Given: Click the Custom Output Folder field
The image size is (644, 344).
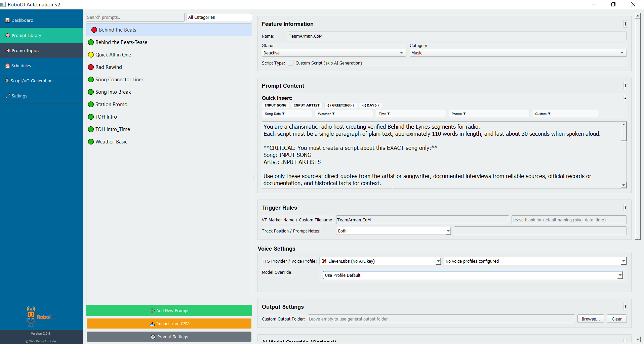Looking at the screenshot, I should 441,319.
